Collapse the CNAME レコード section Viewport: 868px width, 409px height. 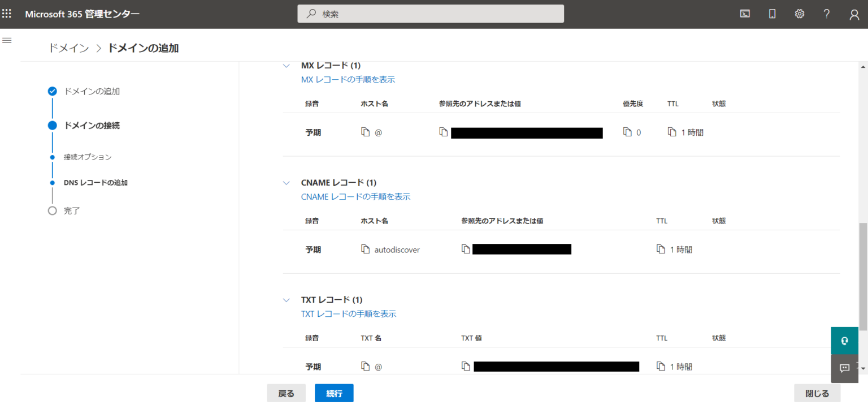coord(287,183)
